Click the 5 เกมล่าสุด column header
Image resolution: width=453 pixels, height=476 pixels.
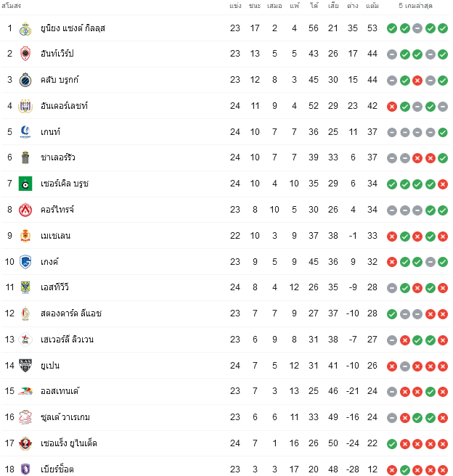(x=415, y=6)
